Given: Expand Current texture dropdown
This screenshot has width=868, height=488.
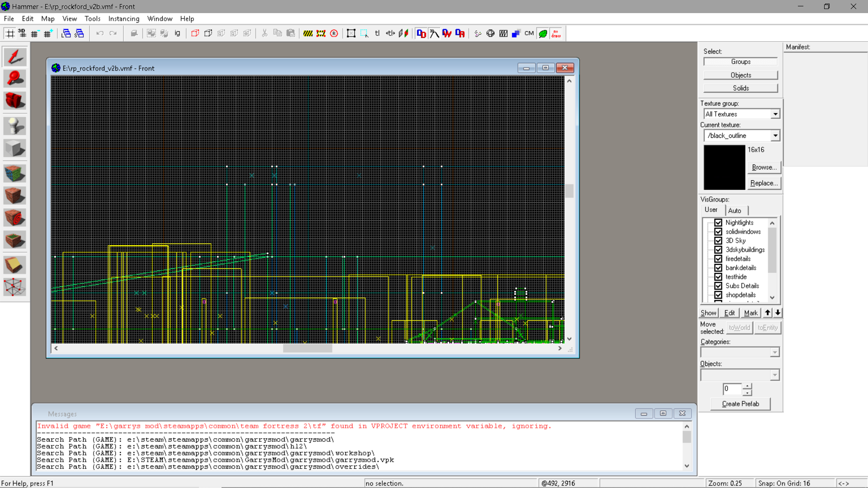Looking at the screenshot, I should (x=775, y=136).
